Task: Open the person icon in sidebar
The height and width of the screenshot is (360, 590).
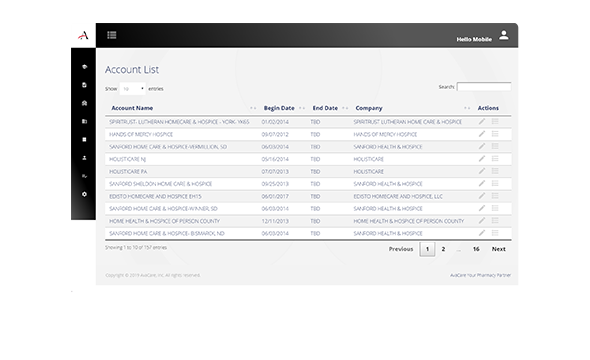Action: [84, 158]
